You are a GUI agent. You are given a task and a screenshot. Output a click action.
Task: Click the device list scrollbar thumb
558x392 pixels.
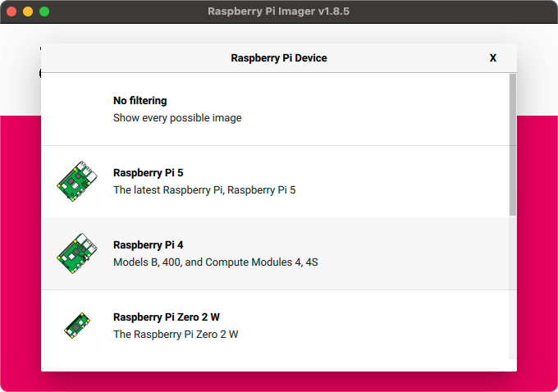(x=513, y=144)
